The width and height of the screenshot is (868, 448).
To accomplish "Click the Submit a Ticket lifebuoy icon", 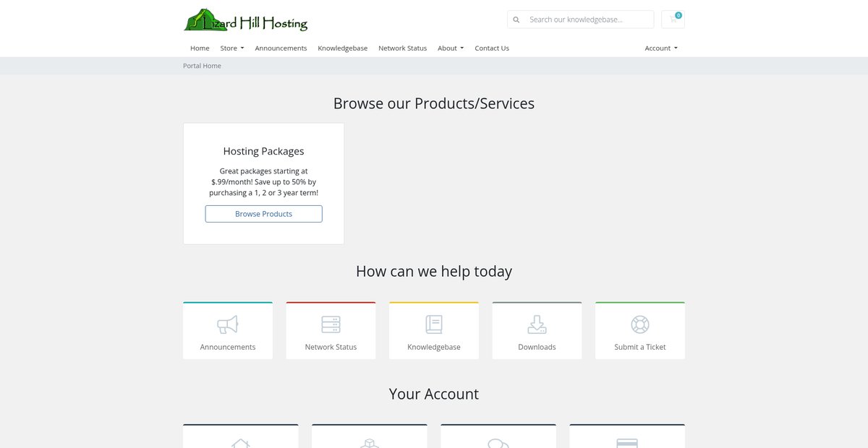I will pos(640,324).
